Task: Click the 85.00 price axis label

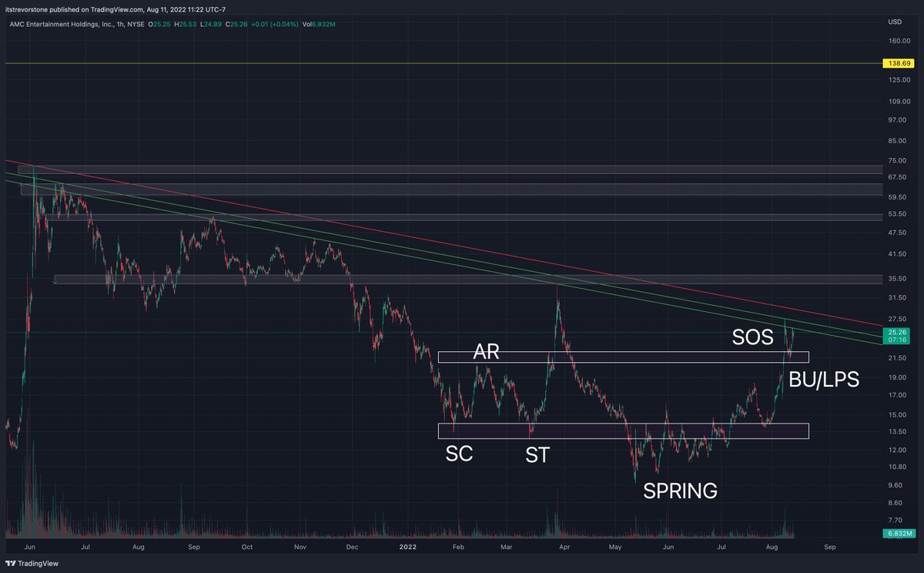Action: 897,140
